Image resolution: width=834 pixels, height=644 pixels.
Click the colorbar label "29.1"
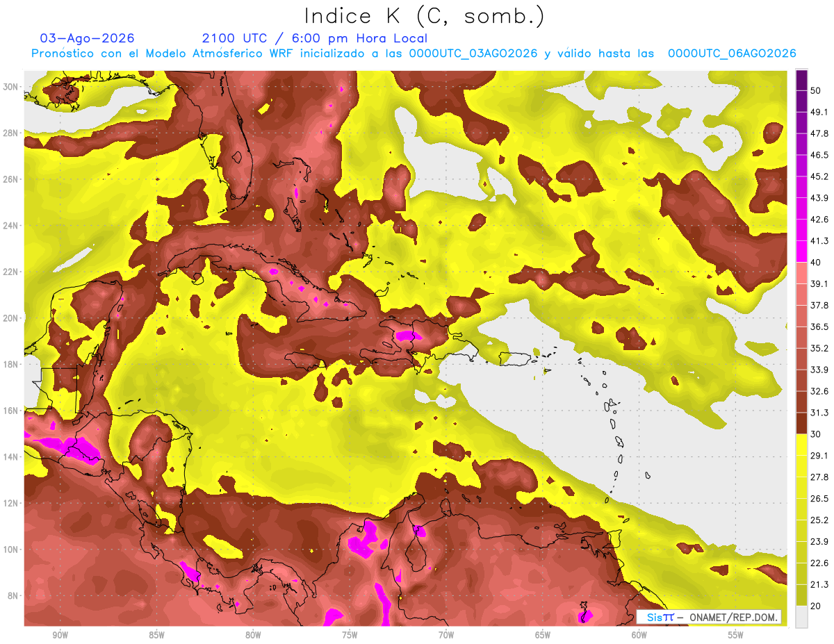819,455
